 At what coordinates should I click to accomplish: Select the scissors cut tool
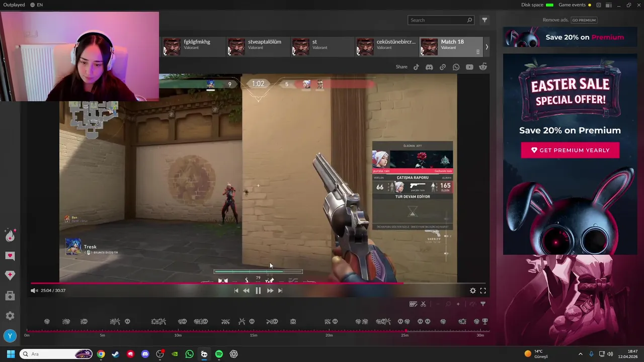[x=423, y=304]
